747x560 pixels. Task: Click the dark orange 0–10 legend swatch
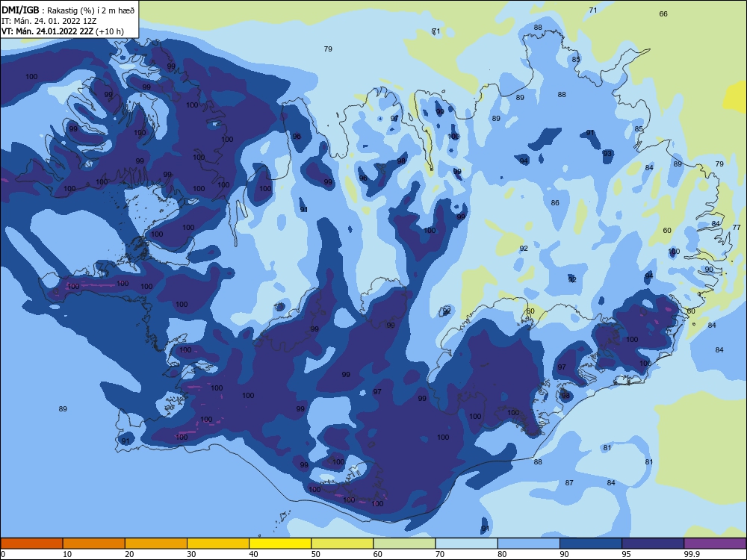click(31, 544)
